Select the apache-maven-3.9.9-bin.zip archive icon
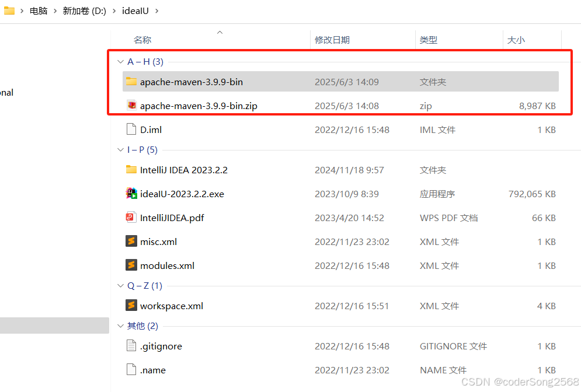This screenshot has height=392, width=581. click(131, 106)
